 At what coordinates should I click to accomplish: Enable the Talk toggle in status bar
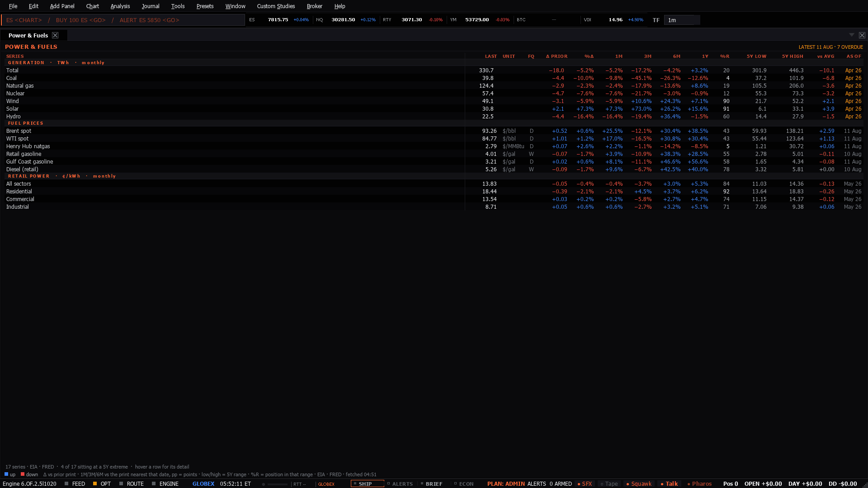click(x=669, y=483)
